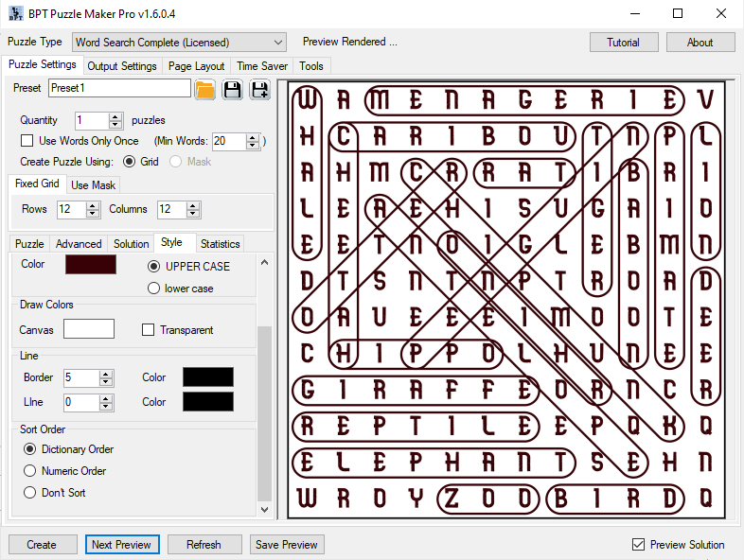Click the word search puzzle preview
Screen dimensions: 744x560
pos(506,300)
